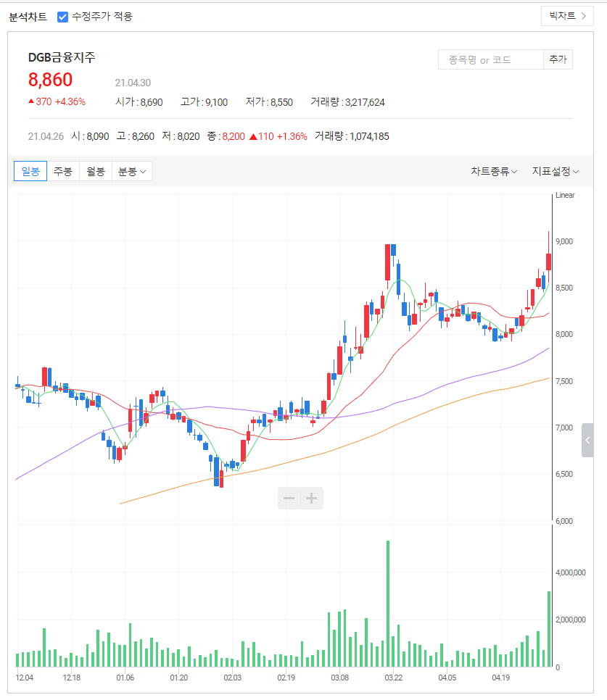Viewport: 607px width, 700px height.
Task: Click the 9,000 price axis label
Action: tap(564, 241)
